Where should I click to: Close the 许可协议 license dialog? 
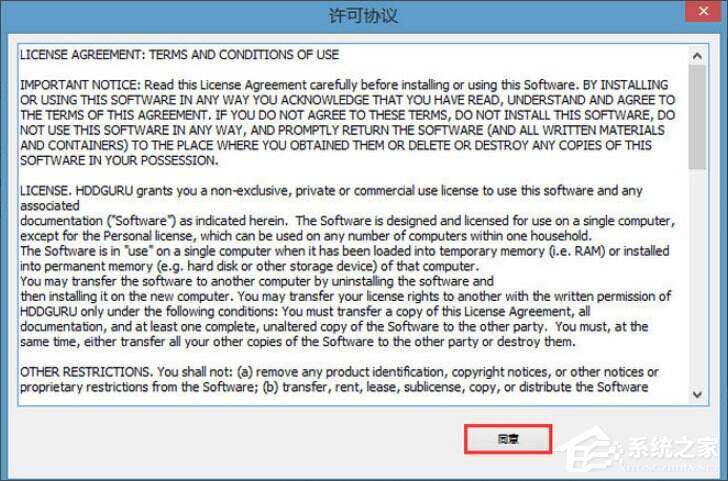pos(703,11)
